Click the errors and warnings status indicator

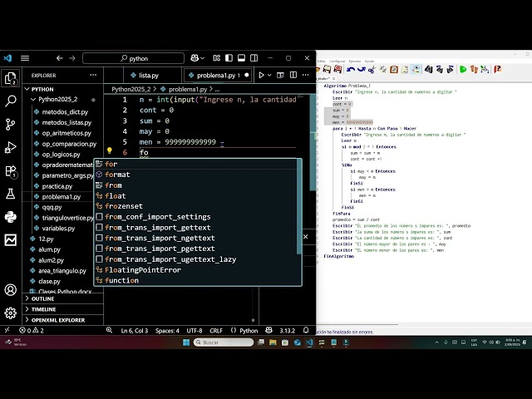pos(32,331)
